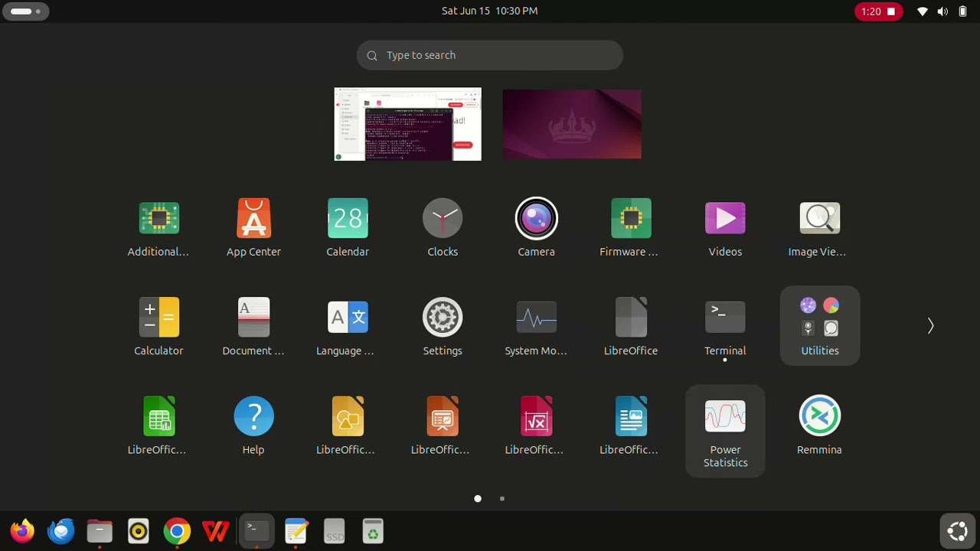This screenshot has width=980, height=551.
Task: Select second app grid page dot
Action: coord(502,498)
